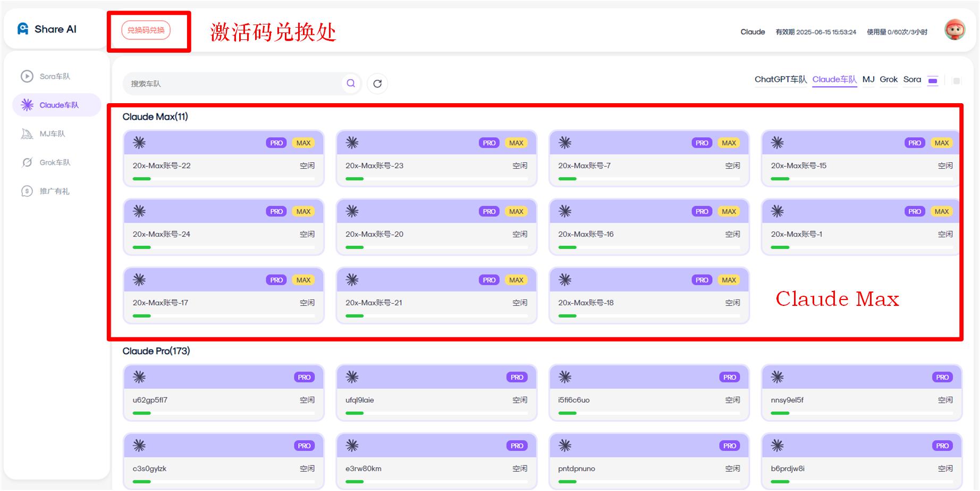Viewport: 980px width, 491px height.
Task: Switch to purple card view mode icon
Action: [933, 81]
